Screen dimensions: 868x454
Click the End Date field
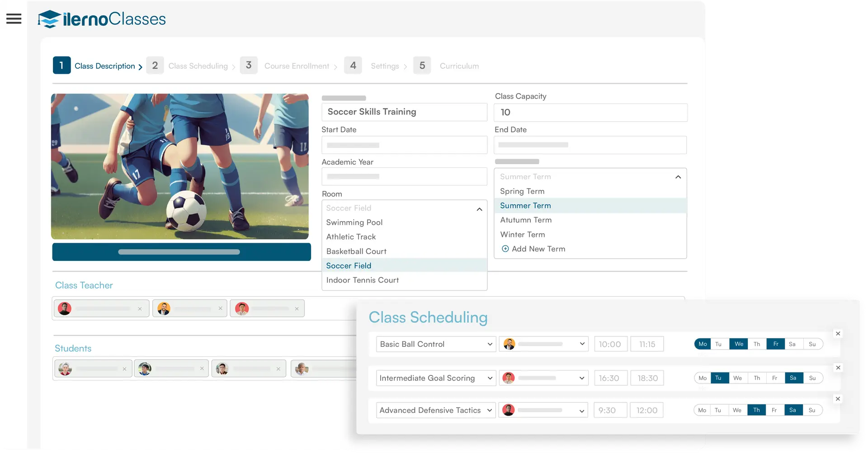[590, 145]
